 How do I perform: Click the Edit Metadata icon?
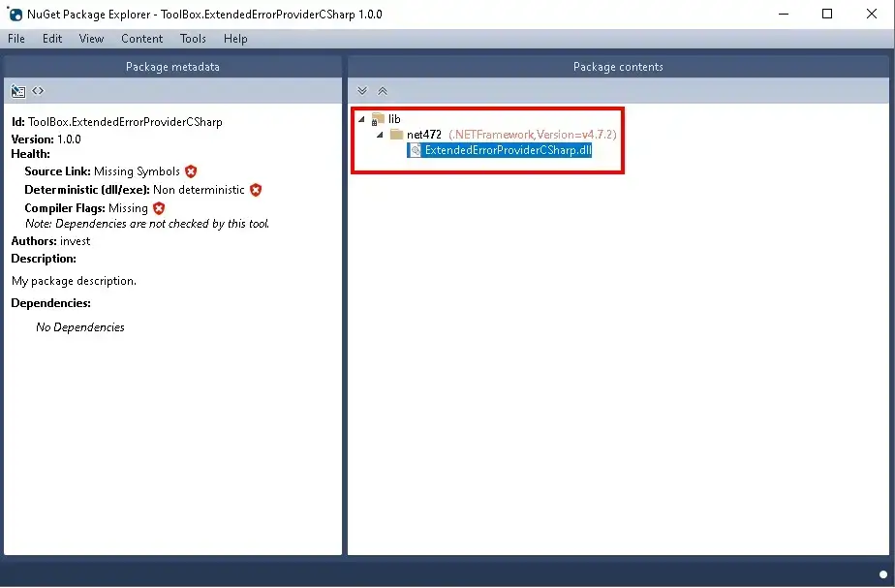pyautogui.click(x=17, y=91)
